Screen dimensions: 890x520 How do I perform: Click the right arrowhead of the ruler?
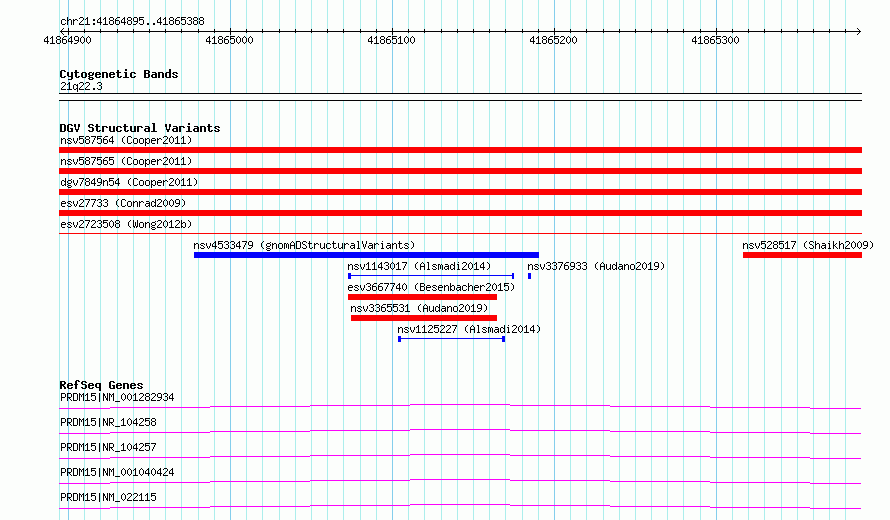tap(859, 31)
